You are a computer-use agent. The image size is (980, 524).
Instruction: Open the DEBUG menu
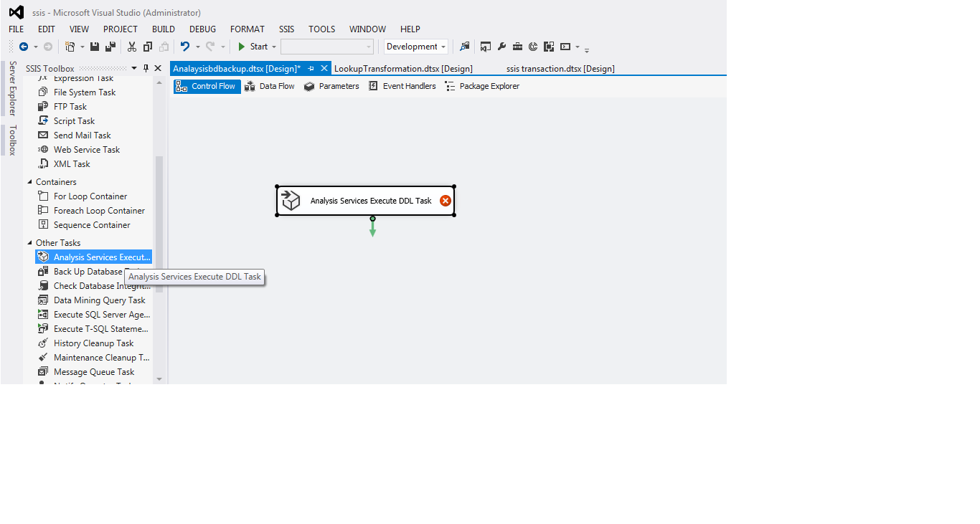coord(202,29)
